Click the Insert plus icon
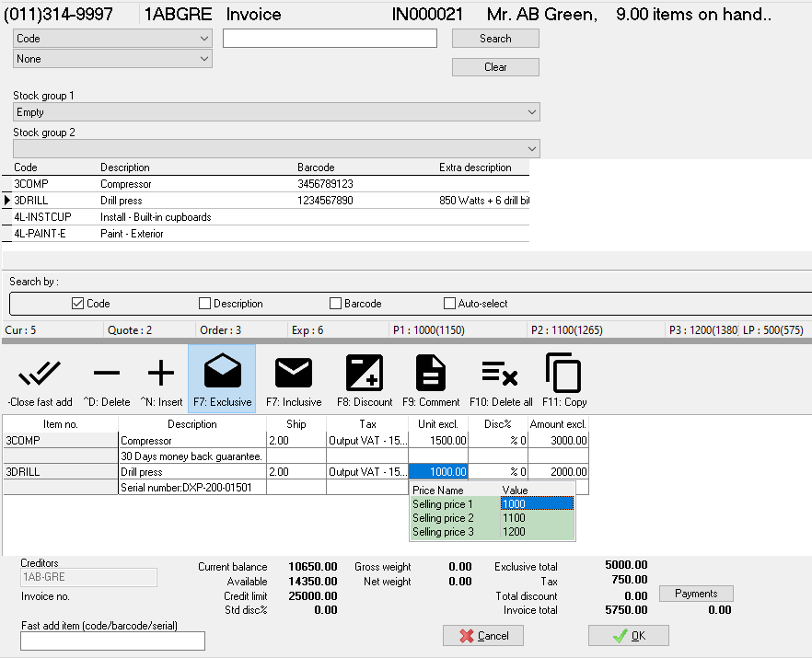The height and width of the screenshot is (658, 812). pos(161,373)
